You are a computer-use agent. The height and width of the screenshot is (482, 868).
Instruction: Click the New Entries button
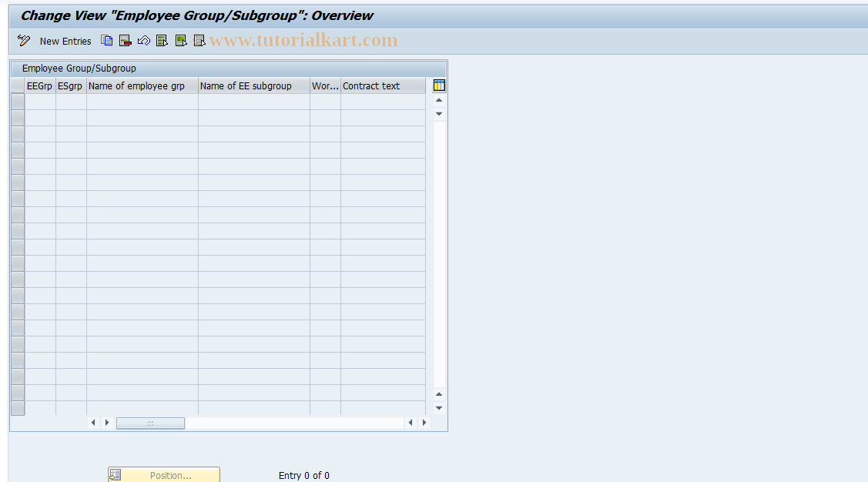pyautogui.click(x=65, y=41)
